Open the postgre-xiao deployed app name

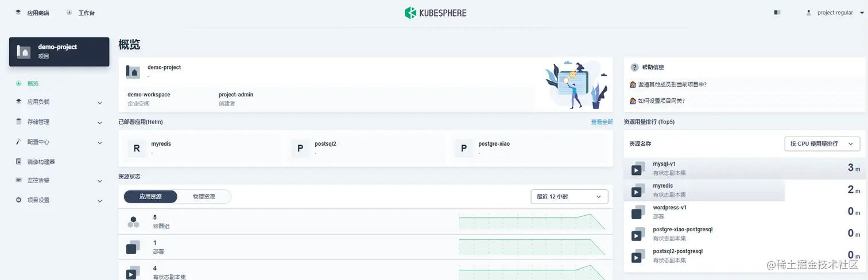click(x=494, y=144)
